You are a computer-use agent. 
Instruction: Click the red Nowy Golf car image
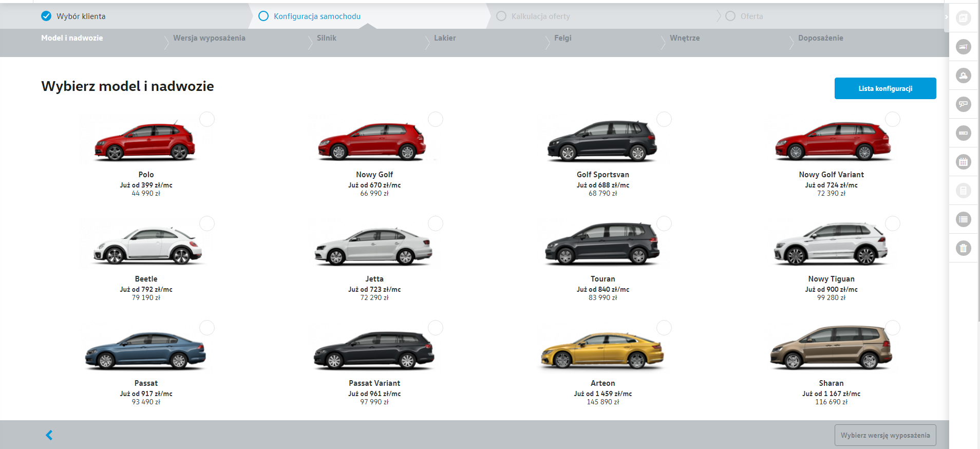[x=372, y=141]
